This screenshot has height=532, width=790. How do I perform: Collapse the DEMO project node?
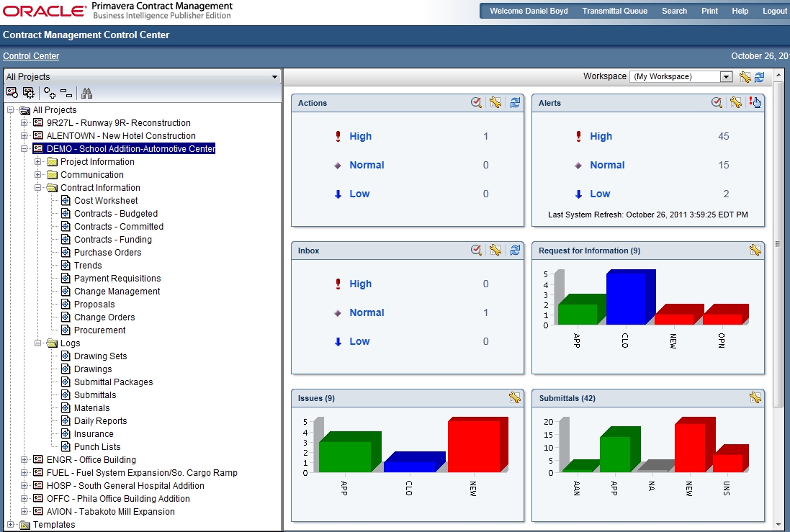pos(24,148)
